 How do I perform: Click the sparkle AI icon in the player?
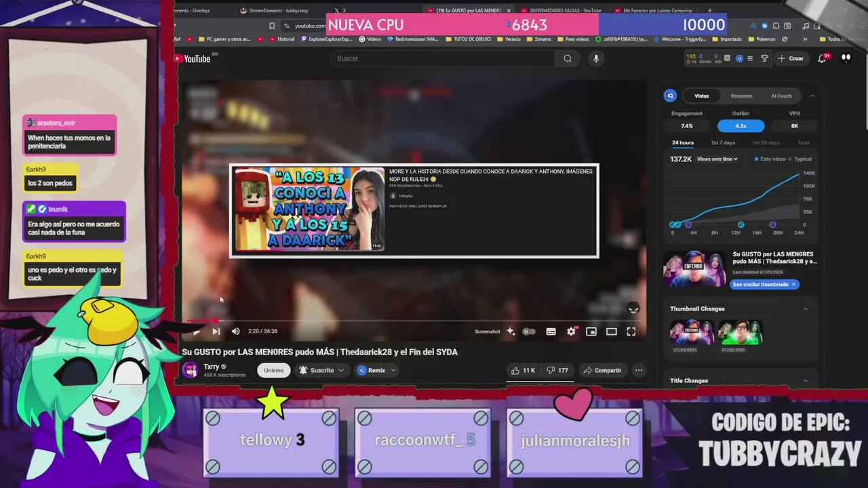(511, 331)
